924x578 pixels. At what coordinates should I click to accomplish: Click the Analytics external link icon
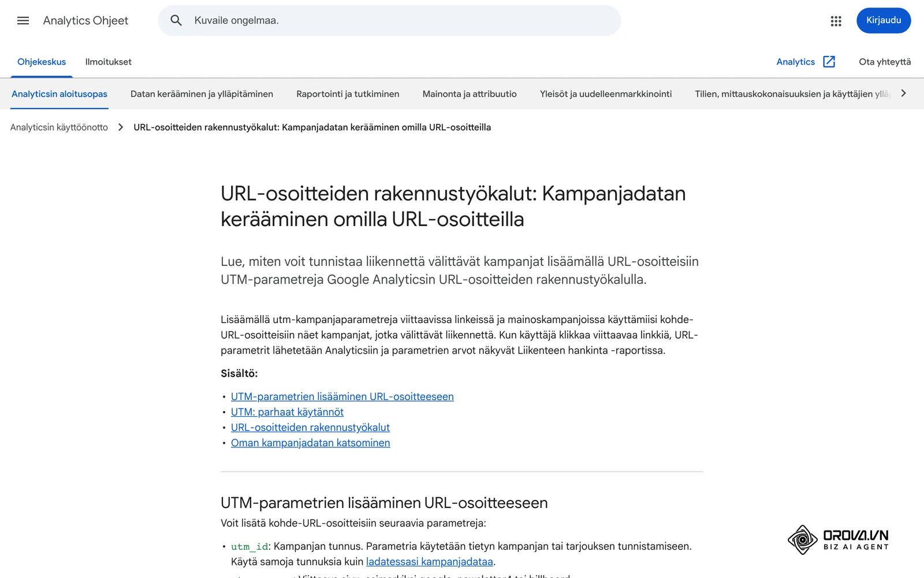pos(829,62)
